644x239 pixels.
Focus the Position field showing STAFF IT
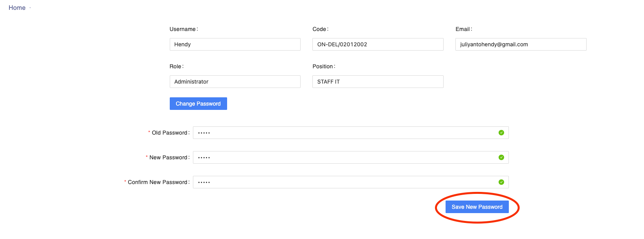[378, 82]
